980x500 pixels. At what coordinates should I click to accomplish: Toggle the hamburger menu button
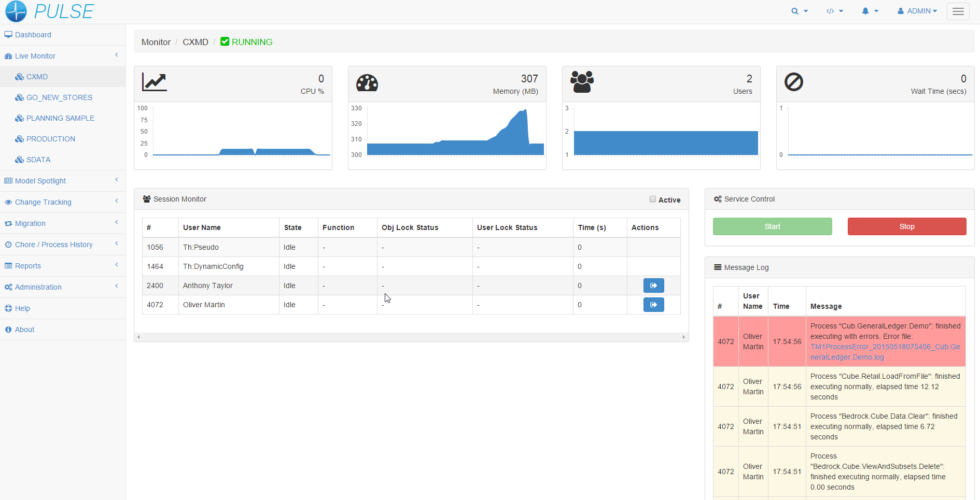[958, 11]
